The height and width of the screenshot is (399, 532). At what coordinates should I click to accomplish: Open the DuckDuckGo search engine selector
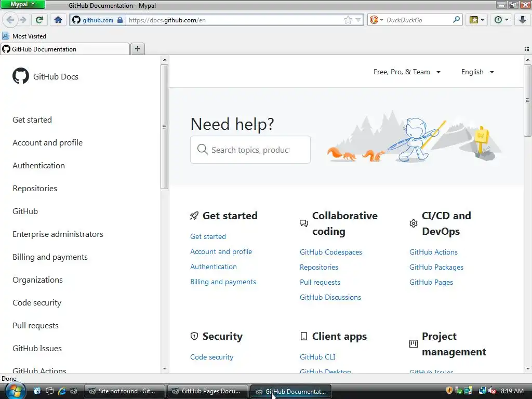[x=376, y=20]
